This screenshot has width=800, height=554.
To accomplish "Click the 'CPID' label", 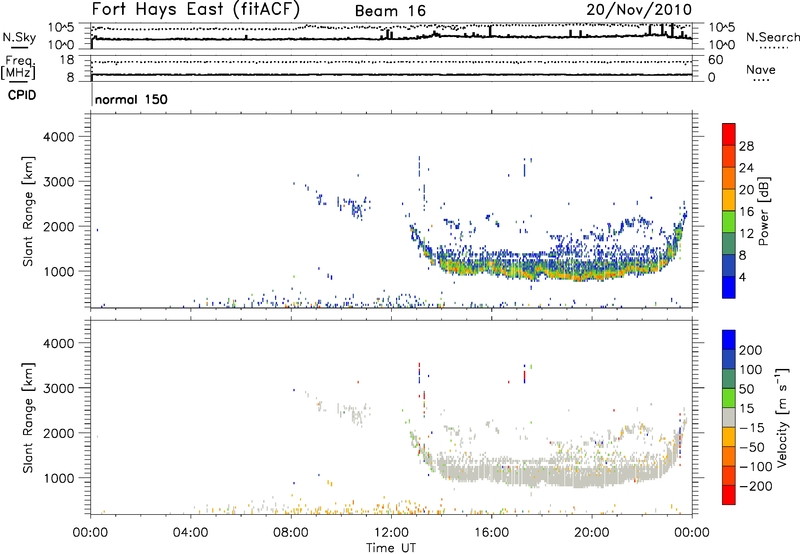I will (x=21, y=95).
